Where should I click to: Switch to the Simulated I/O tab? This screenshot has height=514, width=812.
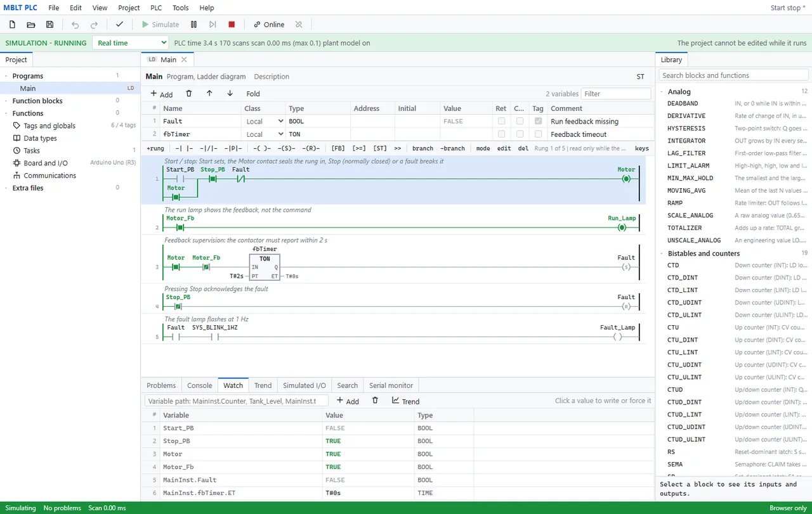pos(304,385)
